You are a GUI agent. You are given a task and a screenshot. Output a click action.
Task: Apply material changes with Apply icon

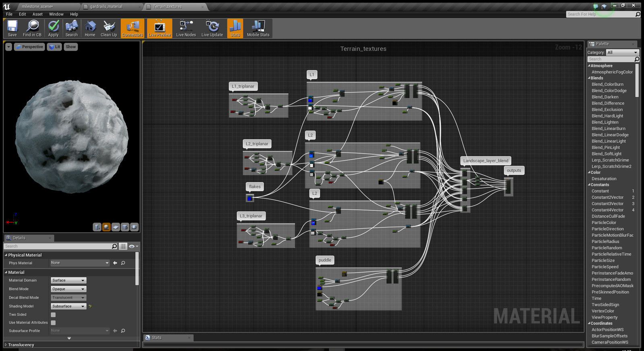pyautogui.click(x=53, y=29)
